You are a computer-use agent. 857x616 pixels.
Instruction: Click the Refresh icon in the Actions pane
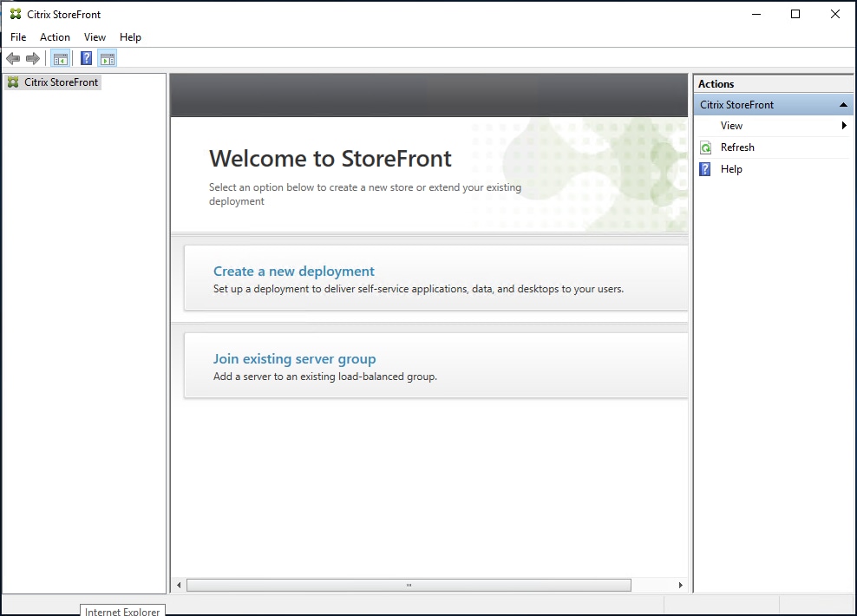coord(705,147)
